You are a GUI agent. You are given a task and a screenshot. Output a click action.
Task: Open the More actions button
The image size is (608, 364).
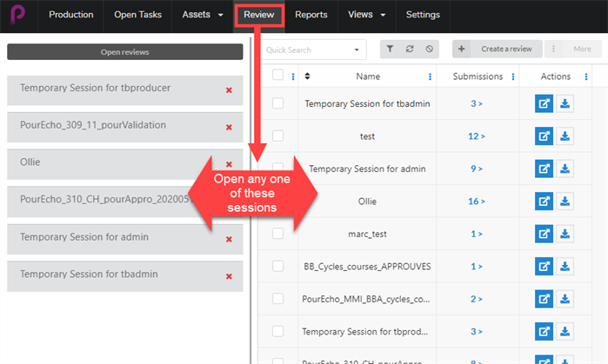click(x=573, y=50)
